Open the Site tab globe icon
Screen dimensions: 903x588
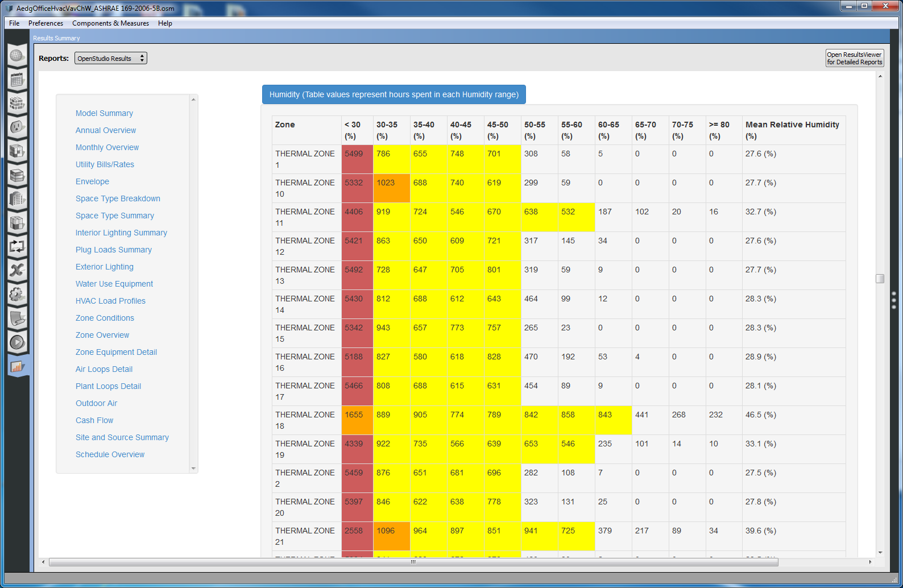(x=17, y=56)
